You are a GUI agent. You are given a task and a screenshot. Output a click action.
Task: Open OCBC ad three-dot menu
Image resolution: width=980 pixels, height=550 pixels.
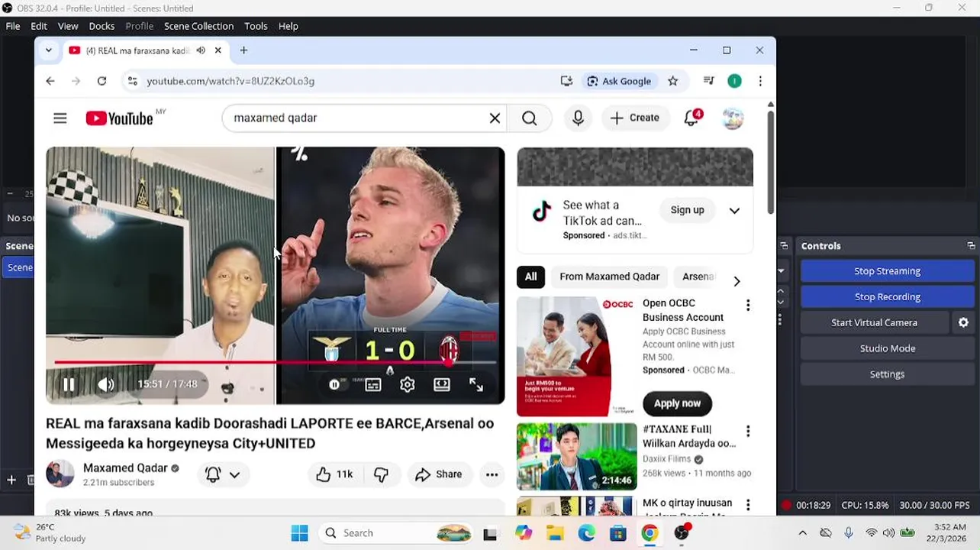tap(748, 305)
